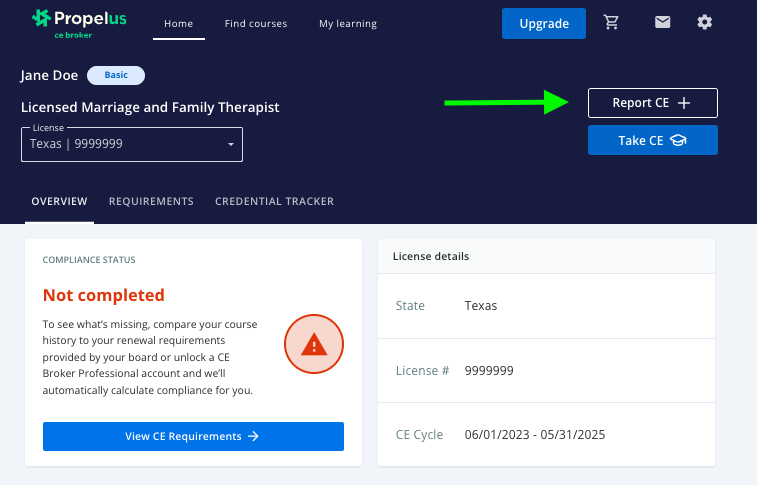Select the Overview tab

[x=59, y=201]
